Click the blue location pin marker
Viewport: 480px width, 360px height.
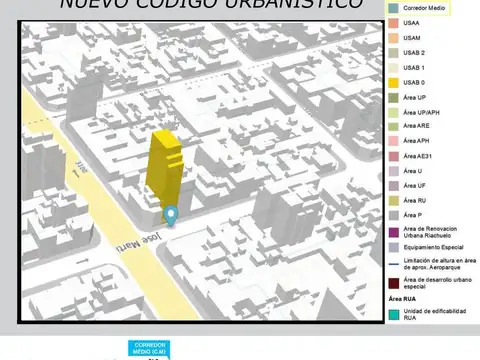(171, 216)
